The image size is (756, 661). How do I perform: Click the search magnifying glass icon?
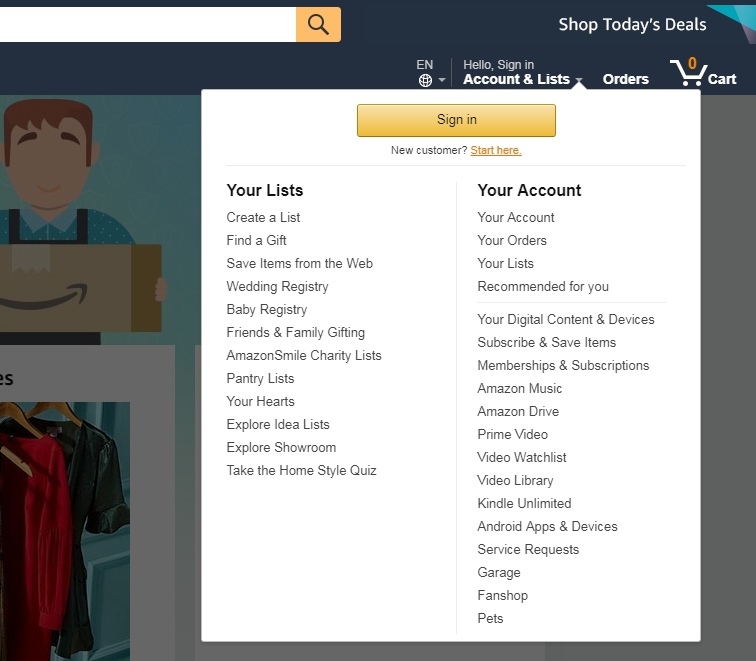318,25
